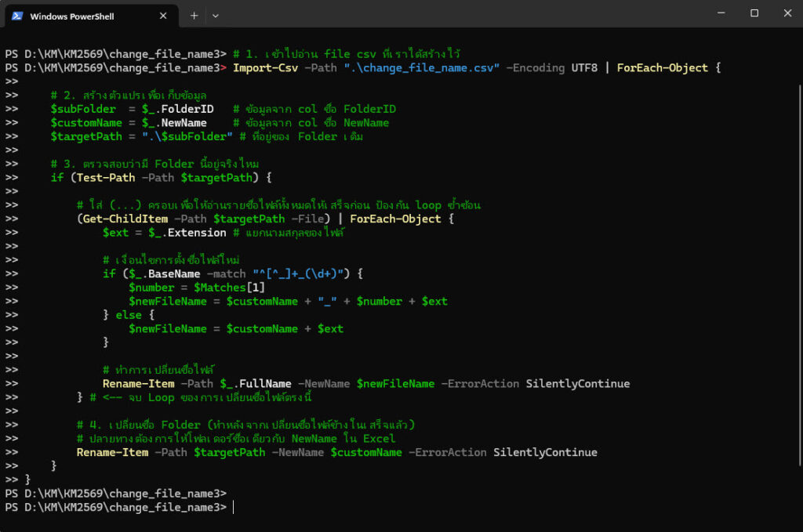Click the $ext = $_.Extension line

pos(165,233)
